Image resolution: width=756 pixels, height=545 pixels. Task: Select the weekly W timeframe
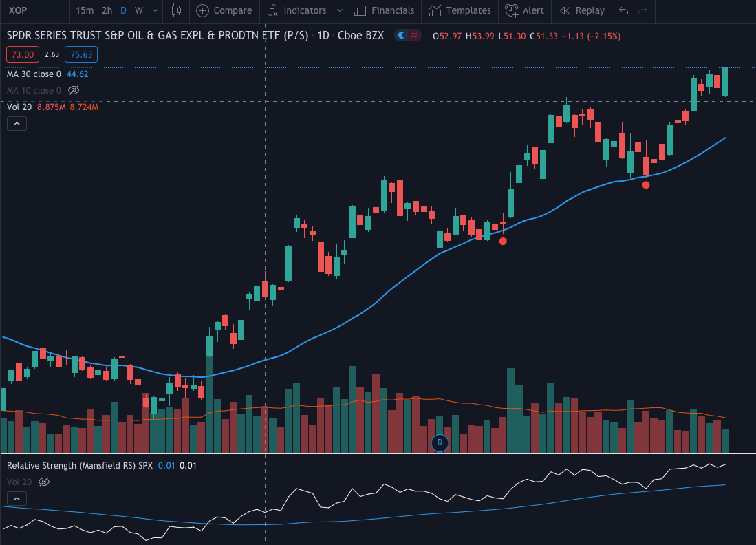139,10
